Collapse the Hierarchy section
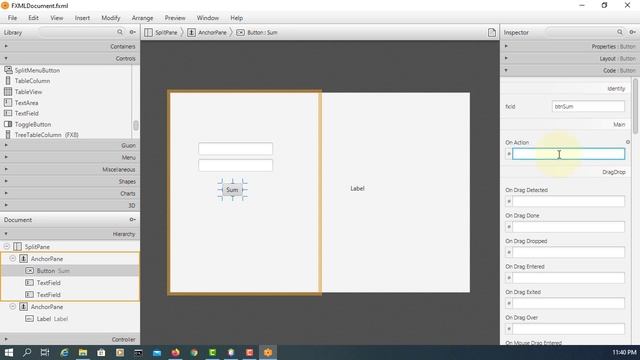Screen dimensions: 640x360 [70, 234]
